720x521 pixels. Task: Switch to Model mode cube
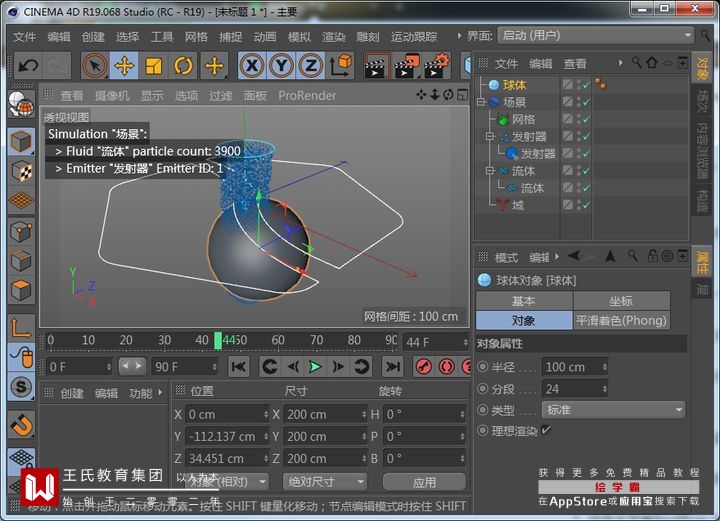click(x=21, y=141)
